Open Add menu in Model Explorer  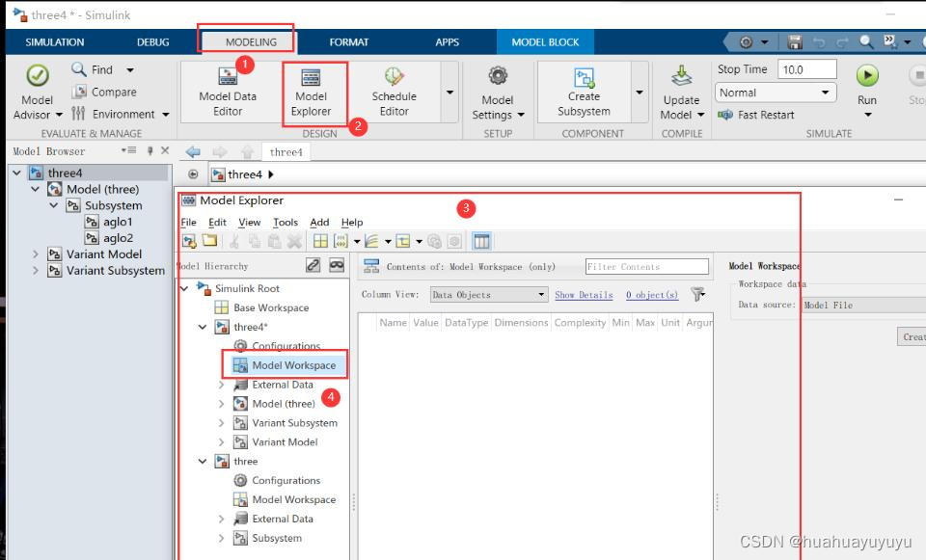pyautogui.click(x=319, y=223)
